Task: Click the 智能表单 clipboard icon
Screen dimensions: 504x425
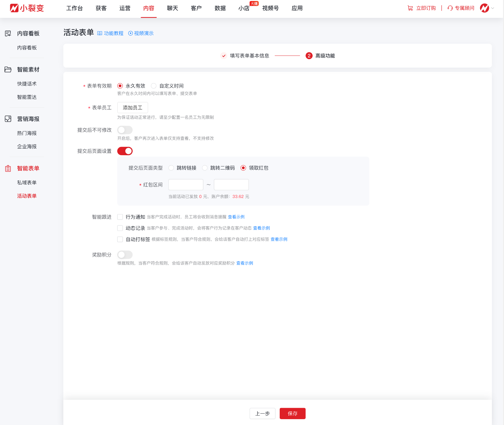Action: coord(8,168)
